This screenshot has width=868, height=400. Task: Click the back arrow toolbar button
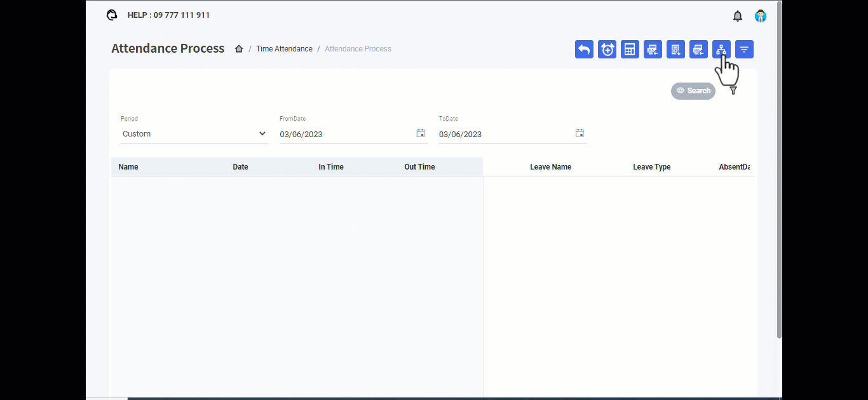pyautogui.click(x=584, y=50)
